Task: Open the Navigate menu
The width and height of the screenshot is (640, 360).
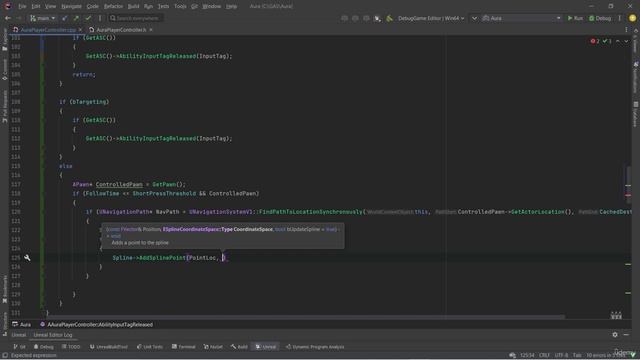Action: (x=71, y=6)
